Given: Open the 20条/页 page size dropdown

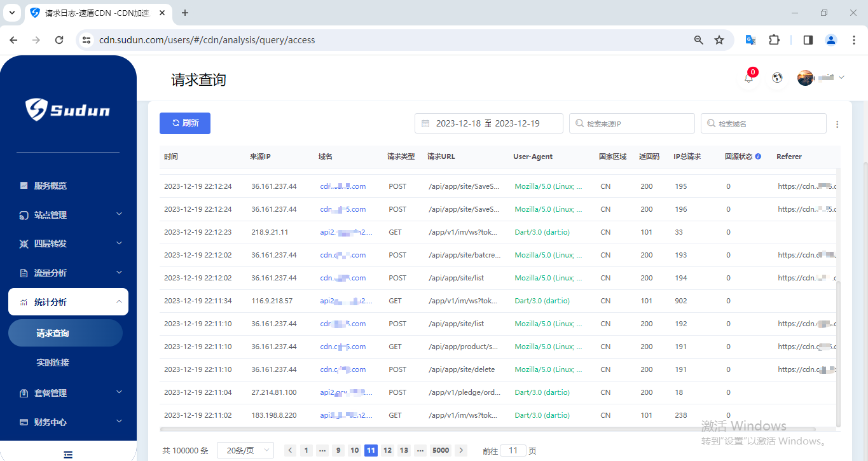Looking at the screenshot, I should coord(245,450).
